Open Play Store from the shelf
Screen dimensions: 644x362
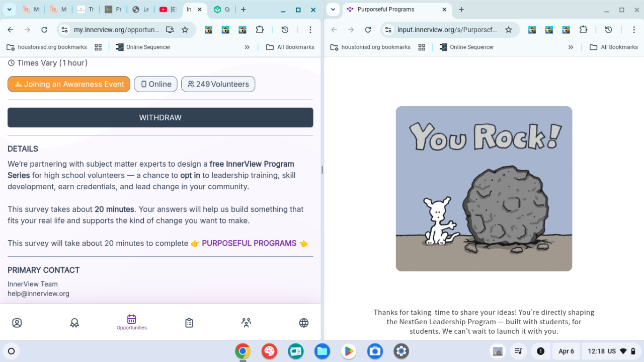coord(348,351)
